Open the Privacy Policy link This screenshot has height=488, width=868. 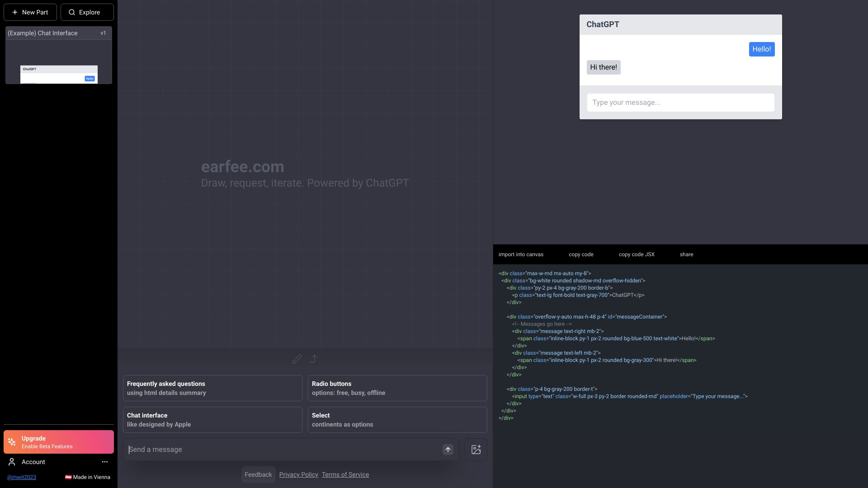point(298,474)
